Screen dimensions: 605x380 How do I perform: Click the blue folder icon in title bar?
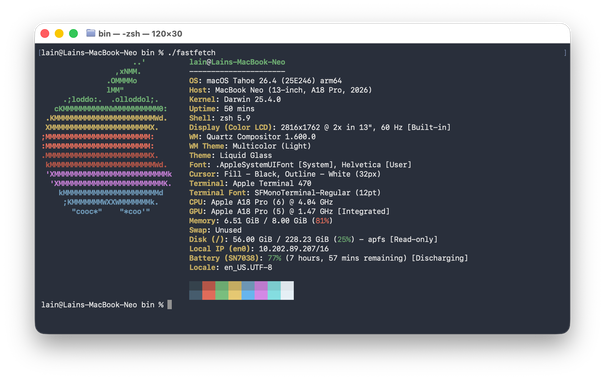tap(91, 33)
